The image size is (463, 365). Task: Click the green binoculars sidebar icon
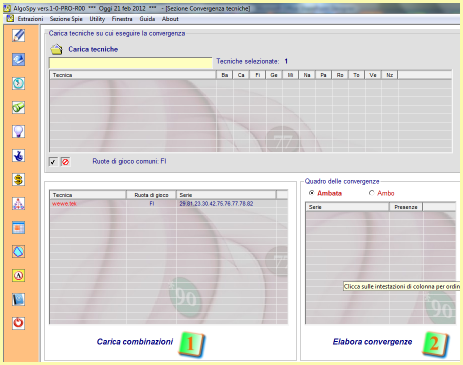click(x=19, y=107)
